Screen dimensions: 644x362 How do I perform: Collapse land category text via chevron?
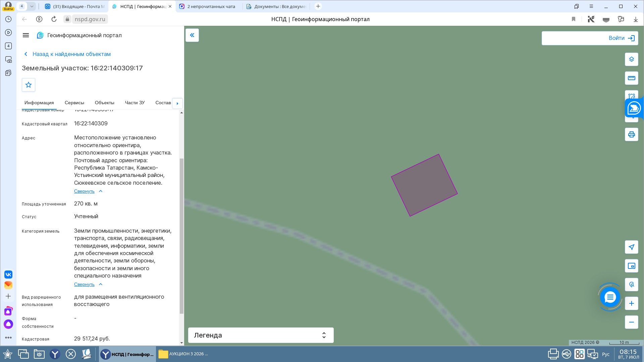coord(101,284)
